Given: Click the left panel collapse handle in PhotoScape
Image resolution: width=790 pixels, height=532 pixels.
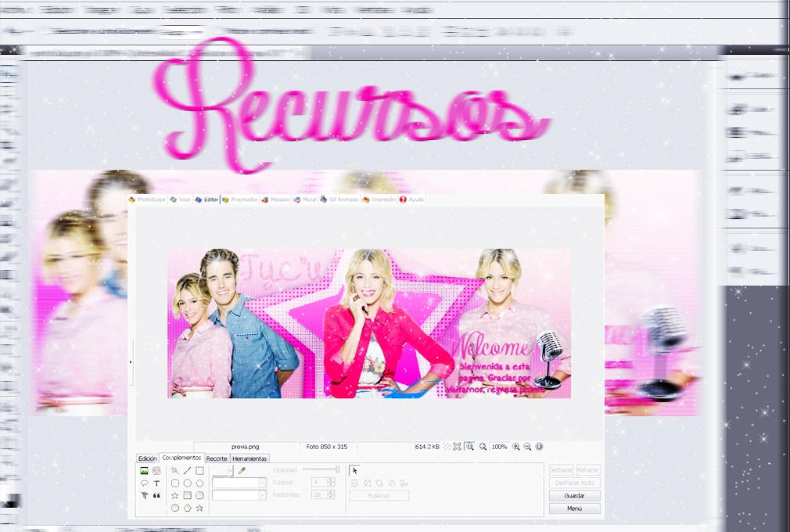Looking at the screenshot, I should tap(131, 361).
